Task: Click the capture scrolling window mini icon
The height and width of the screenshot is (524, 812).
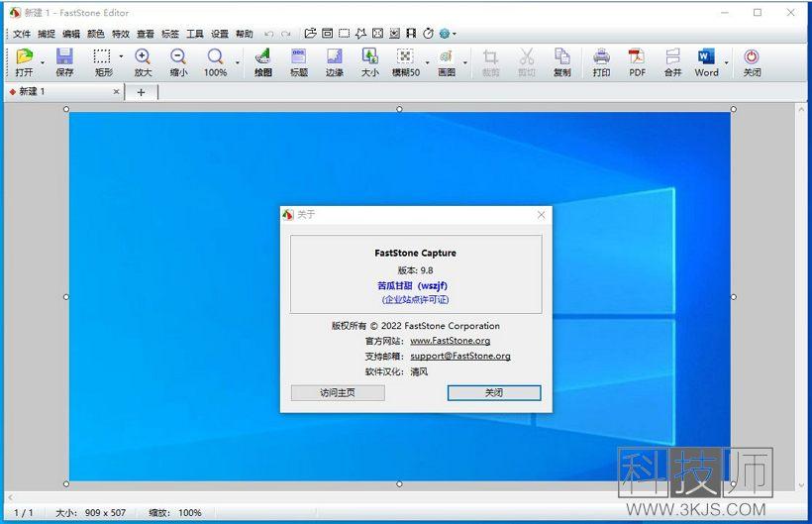Action: (x=394, y=33)
